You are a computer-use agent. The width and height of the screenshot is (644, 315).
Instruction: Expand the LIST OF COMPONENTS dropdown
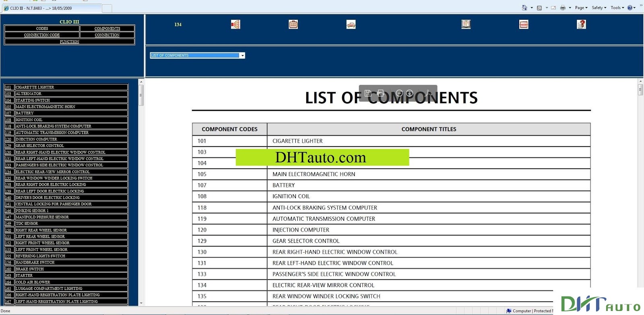(x=242, y=56)
